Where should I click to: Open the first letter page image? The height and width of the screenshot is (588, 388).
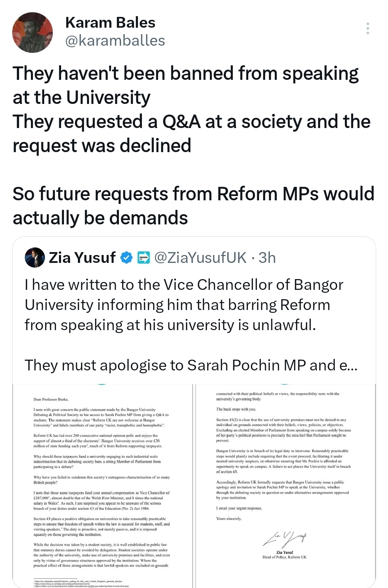tap(102, 486)
